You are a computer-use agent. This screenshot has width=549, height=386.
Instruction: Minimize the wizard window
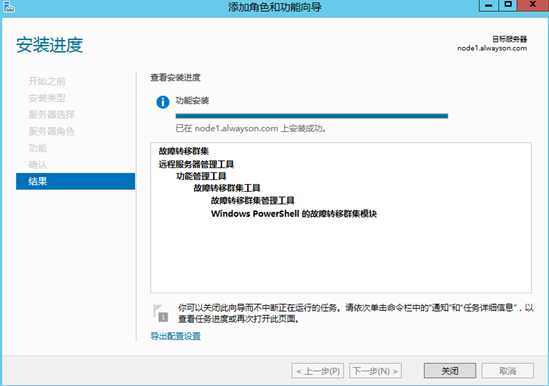pyautogui.click(x=489, y=5)
